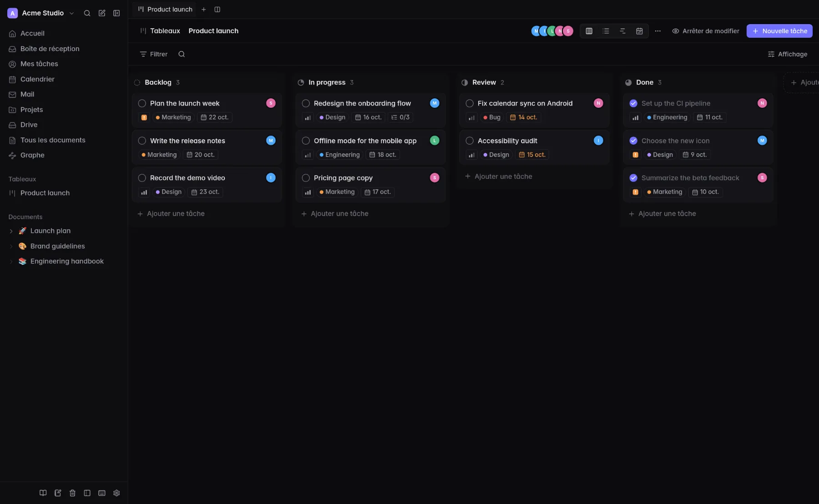Expand the 0/3 subtasks indicator
The image size is (819, 504).
pos(400,117)
